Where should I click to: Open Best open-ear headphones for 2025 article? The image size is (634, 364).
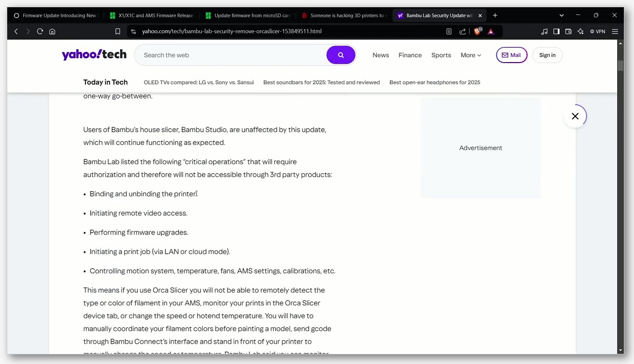pos(435,82)
